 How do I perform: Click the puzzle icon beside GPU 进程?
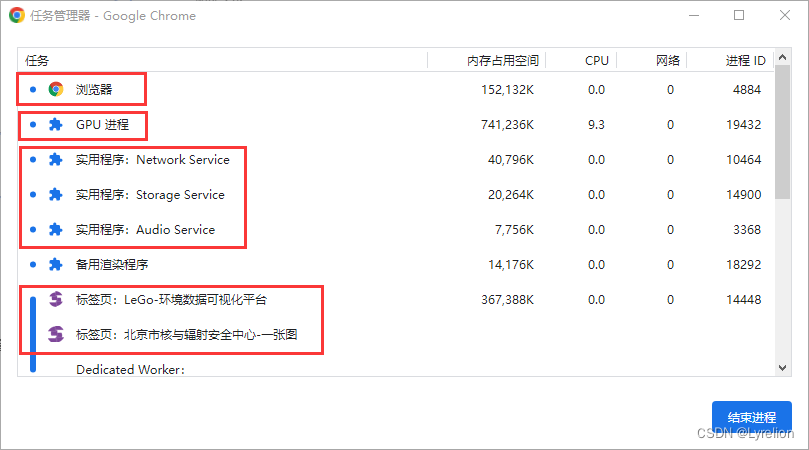click(x=55, y=124)
